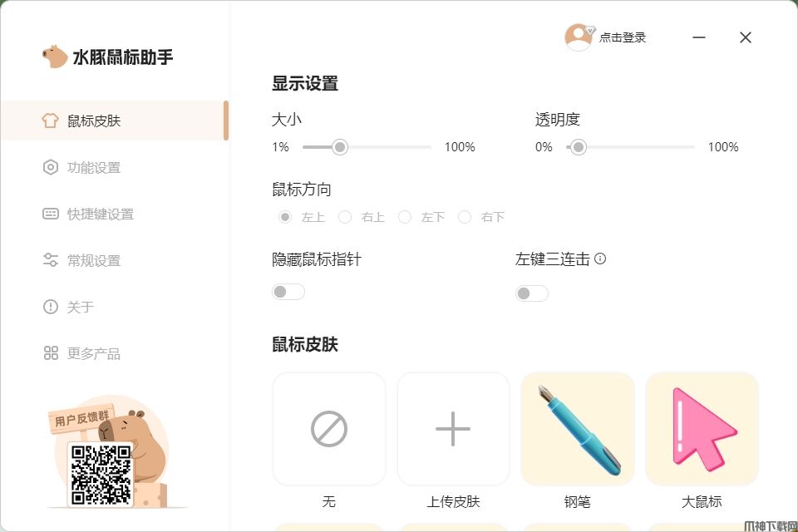The width and height of the screenshot is (798, 532).
Task: Click the sliders icon beside 常规设置
Action: (51, 260)
